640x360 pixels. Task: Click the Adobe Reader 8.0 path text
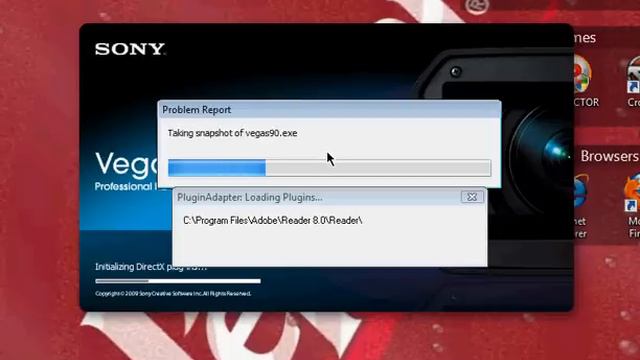[x=273, y=220]
